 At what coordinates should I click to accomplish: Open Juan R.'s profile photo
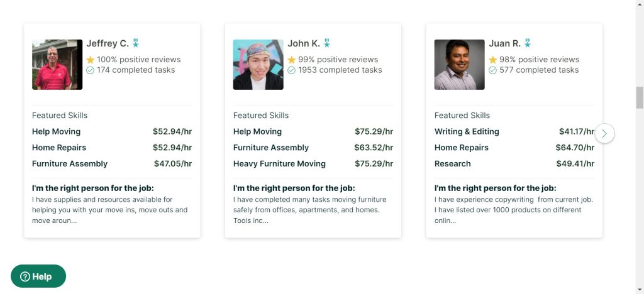pos(460,65)
